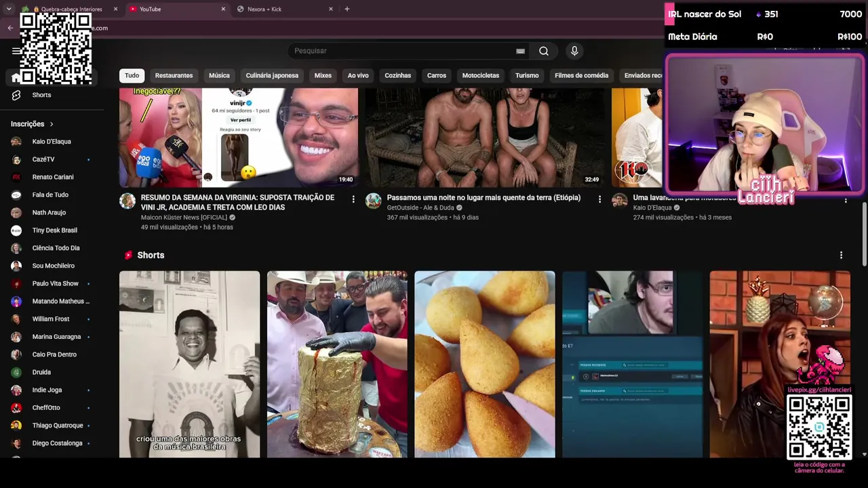Open options menu for Virginia recap video
The width and height of the screenshot is (868, 488).
point(353,199)
